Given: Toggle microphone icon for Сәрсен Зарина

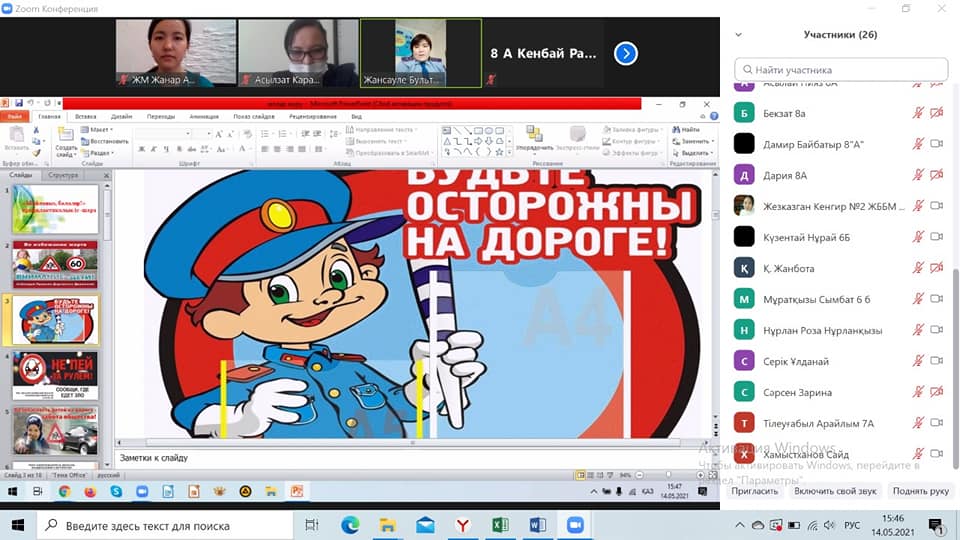Looking at the screenshot, I should [x=918, y=392].
